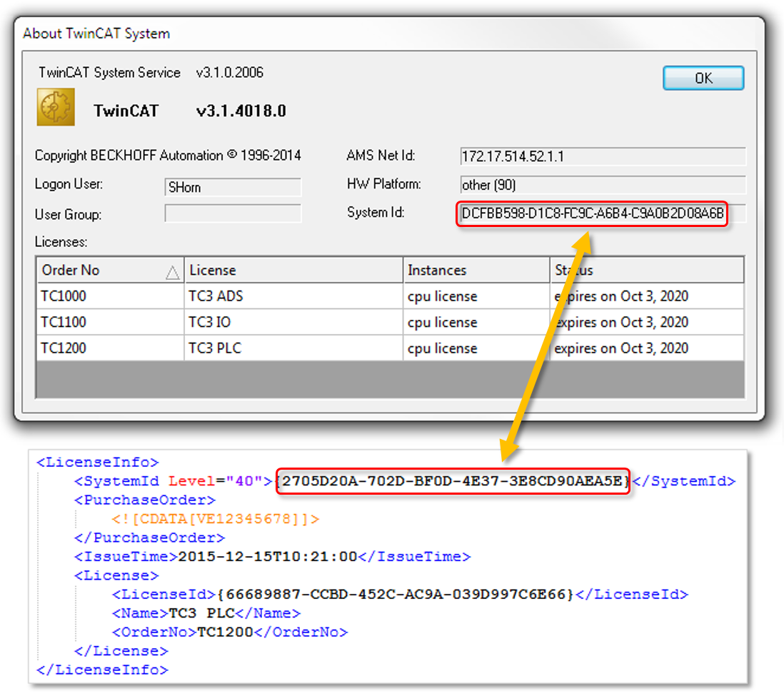Sort by the Order No column header

(110, 270)
